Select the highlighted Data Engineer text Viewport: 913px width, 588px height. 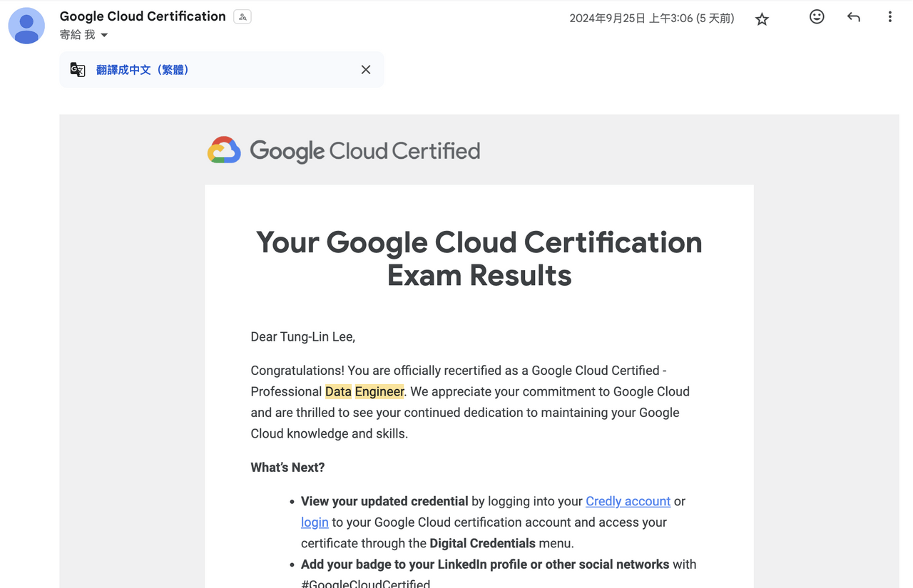364,391
